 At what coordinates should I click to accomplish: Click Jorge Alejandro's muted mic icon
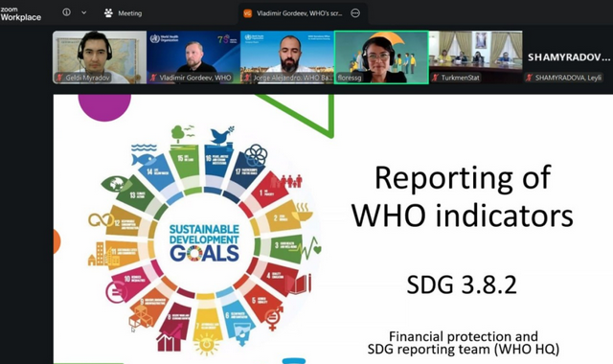click(247, 78)
